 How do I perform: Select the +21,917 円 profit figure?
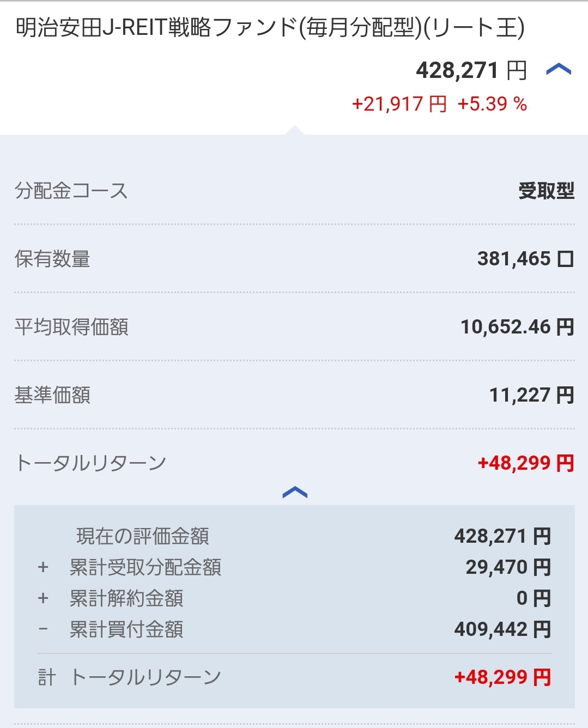pyautogui.click(x=399, y=104)
